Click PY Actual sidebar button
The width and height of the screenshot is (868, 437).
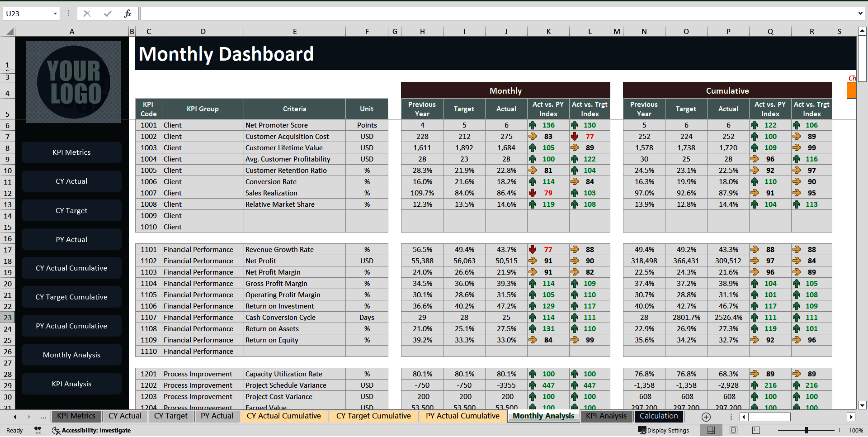[x=71, y=240]
